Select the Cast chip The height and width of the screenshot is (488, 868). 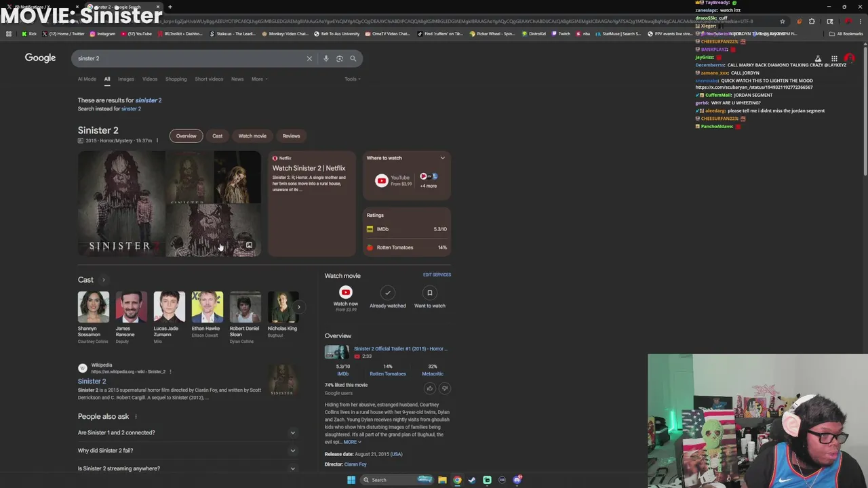[217, 136]
